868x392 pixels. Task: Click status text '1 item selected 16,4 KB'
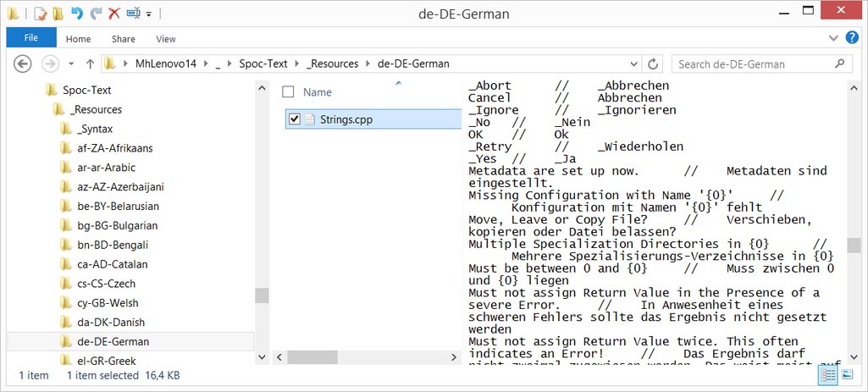[123, 375]
